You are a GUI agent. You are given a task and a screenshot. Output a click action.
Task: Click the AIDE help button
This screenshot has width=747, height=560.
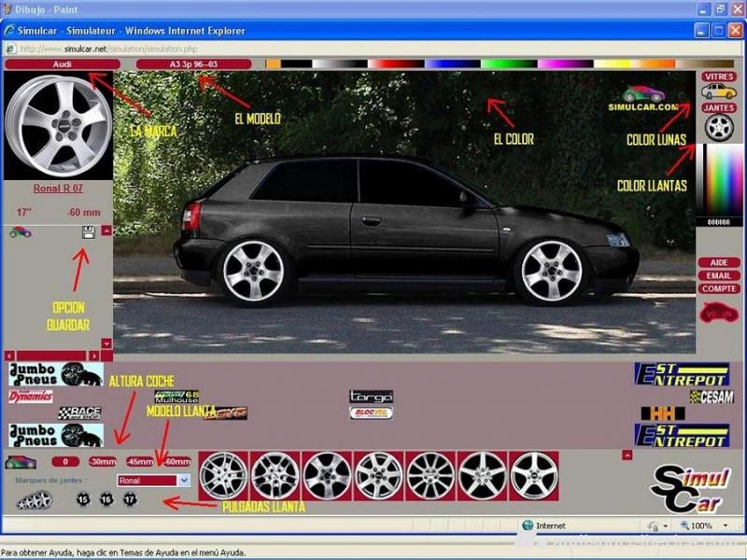point(718,263)
